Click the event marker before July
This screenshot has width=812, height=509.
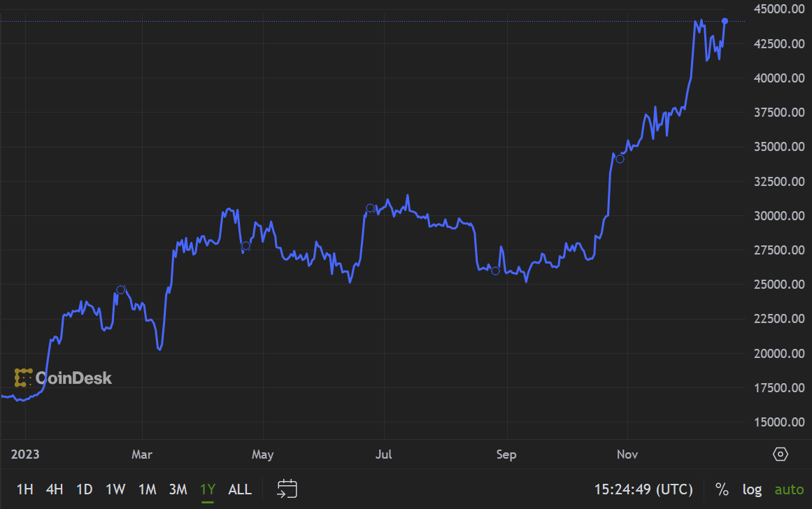click(370, 208)
